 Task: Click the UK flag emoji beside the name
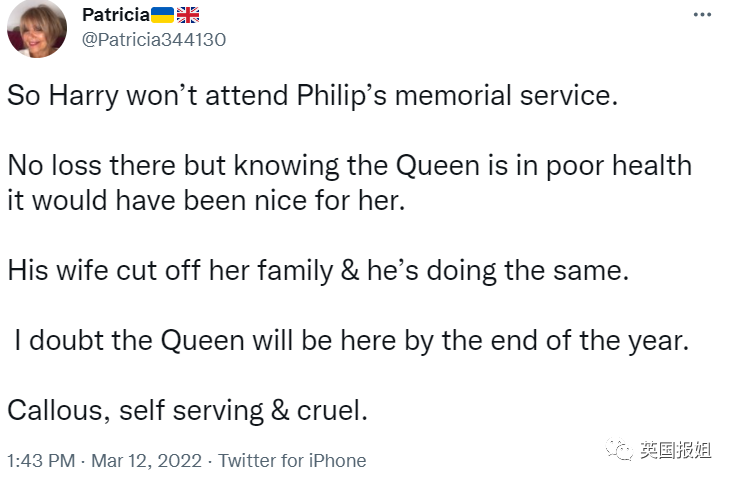coord(188,15)
